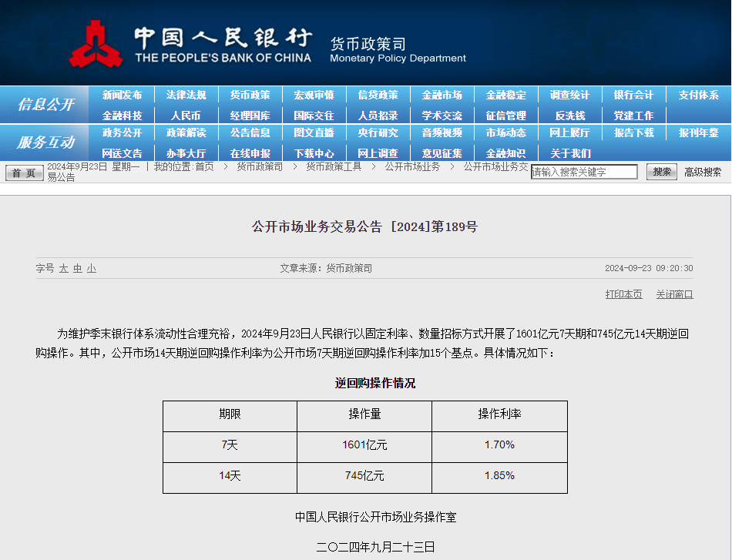Click the search keyword input field
This screenshot has width=732, height=560.
[584, 172]
